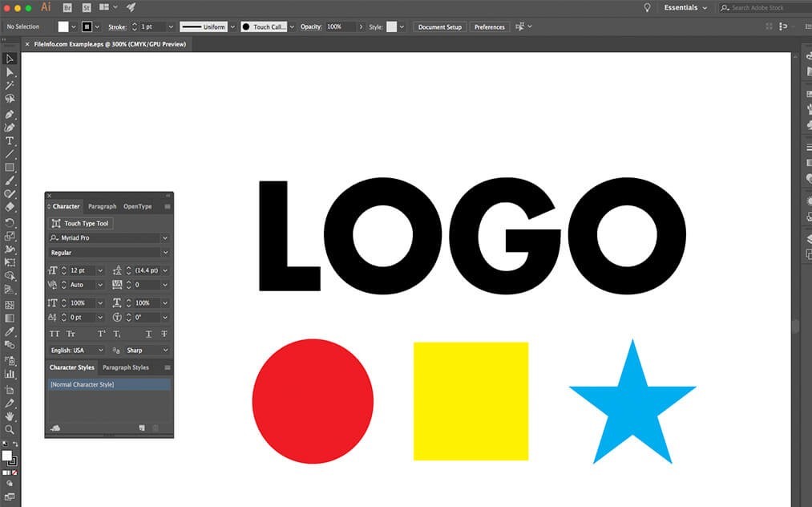The width and height of the screenshot is (812, 507).
Task: Click the white fill color swatch
Action: (63, 27)
